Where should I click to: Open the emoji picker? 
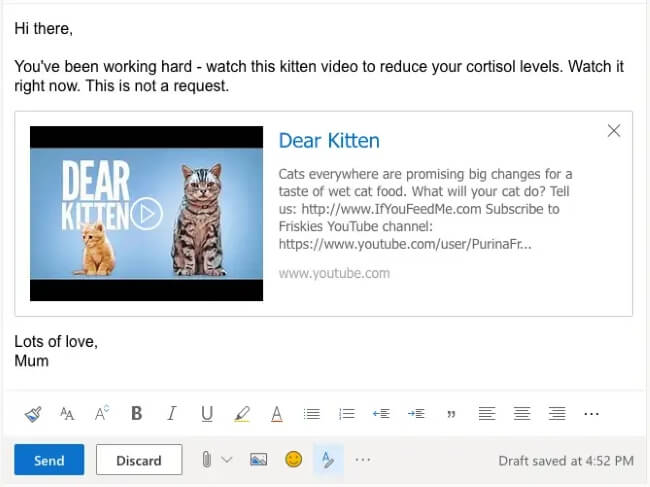[x=293, y=459]
